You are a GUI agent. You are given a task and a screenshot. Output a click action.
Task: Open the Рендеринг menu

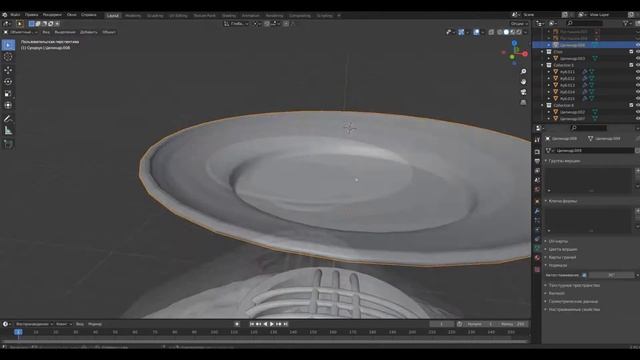click(52, 15)
